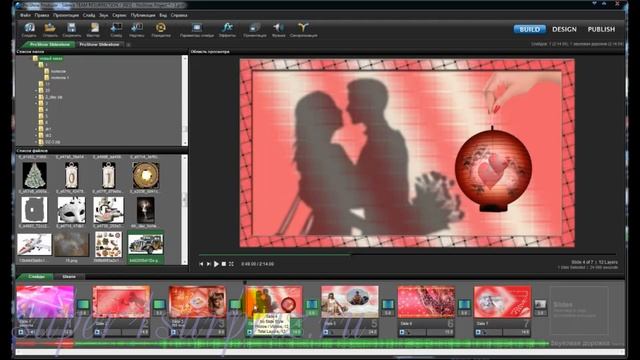This screenshot has height=360, width=640.
Task: Click the Sync (Синхронизация) toolbar icon
Action: (x=303, y=28)
